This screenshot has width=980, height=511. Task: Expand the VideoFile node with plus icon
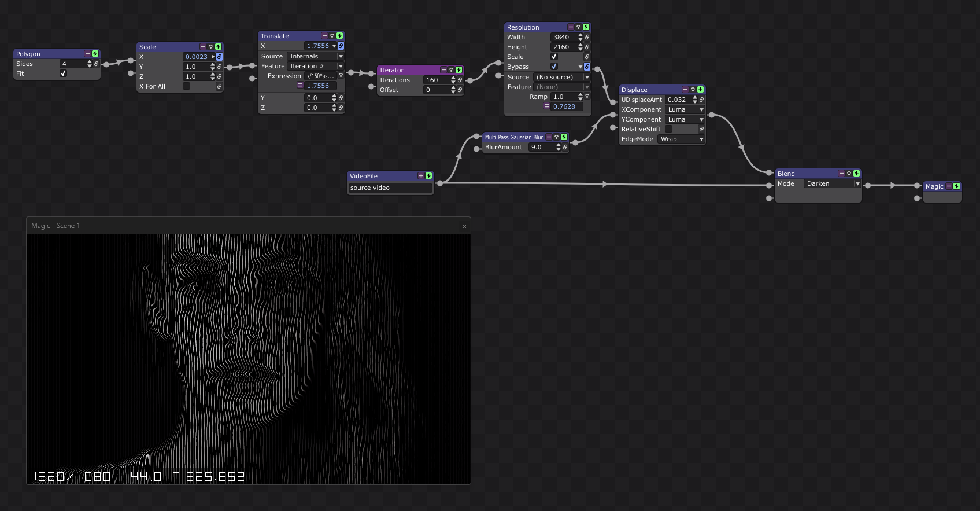pyautogui.click(x=421, y=176)
